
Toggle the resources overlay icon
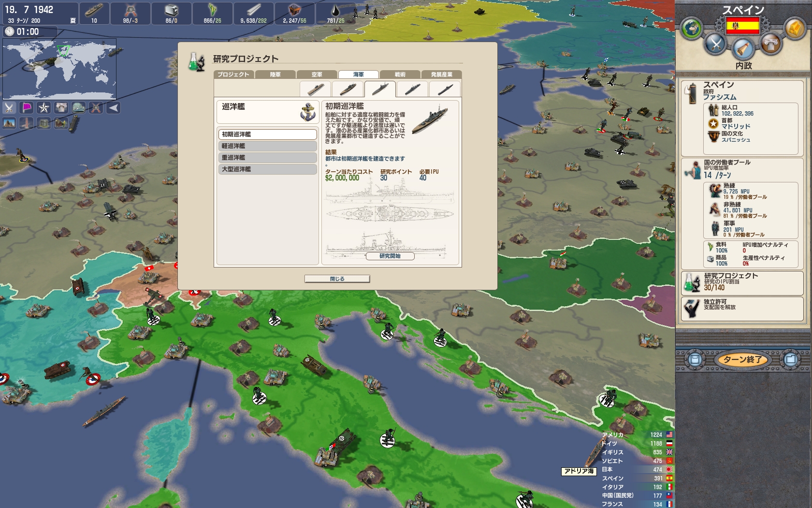[x=61, y=123]
